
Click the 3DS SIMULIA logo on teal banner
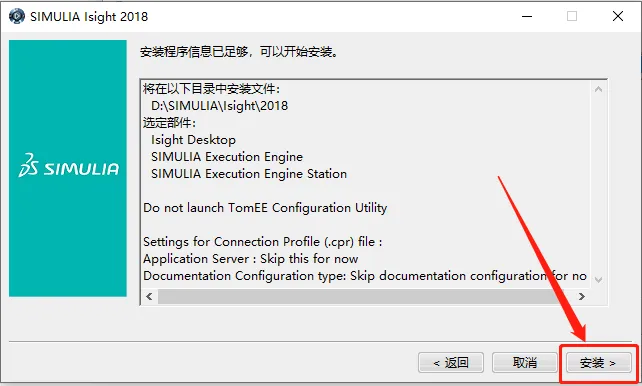(69, 166)
